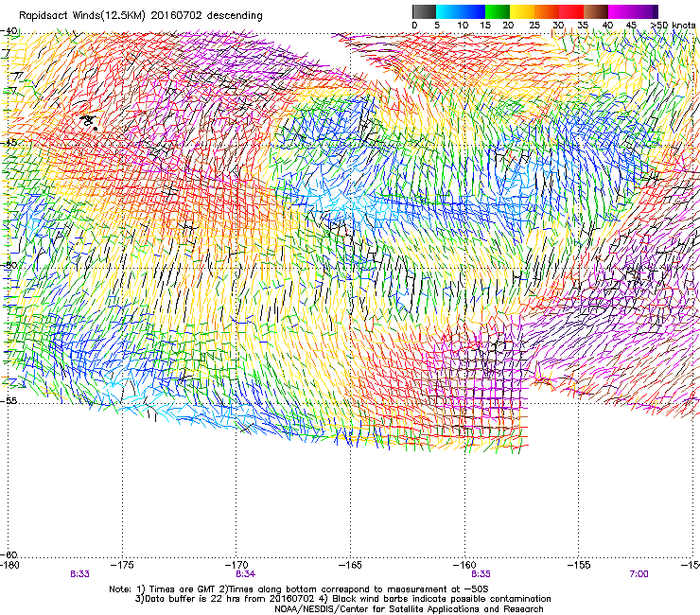Click the -50 latitude axis label
This screenshot has height=615, width=700.
pyautogui.click(x=9, y=265)
